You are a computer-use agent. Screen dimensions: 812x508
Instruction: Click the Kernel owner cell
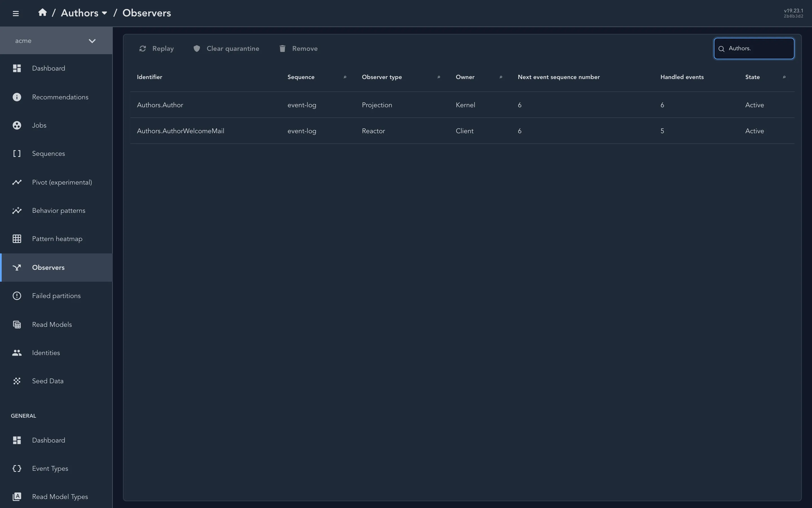click(465, 105)
